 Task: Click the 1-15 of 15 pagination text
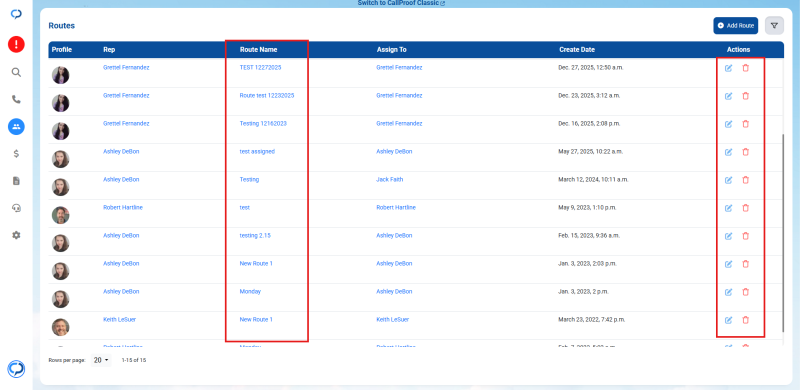[134, 360]
